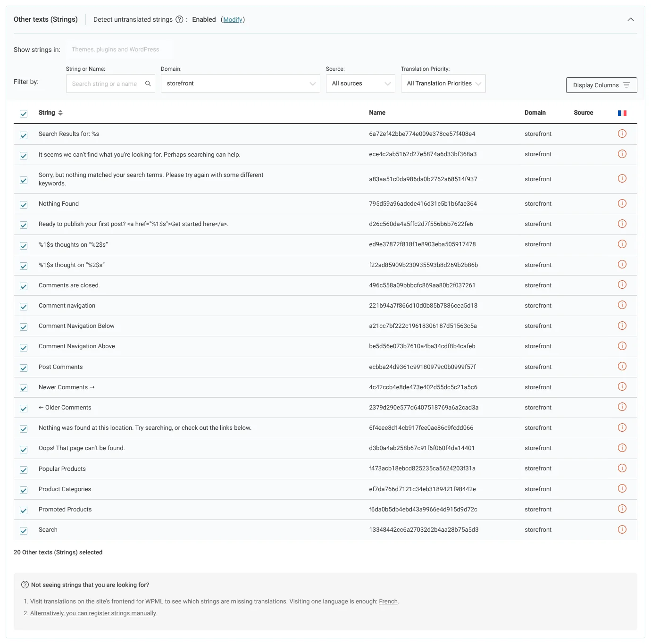Click the help icon beside Detect untranslated strings

point(179,19)
